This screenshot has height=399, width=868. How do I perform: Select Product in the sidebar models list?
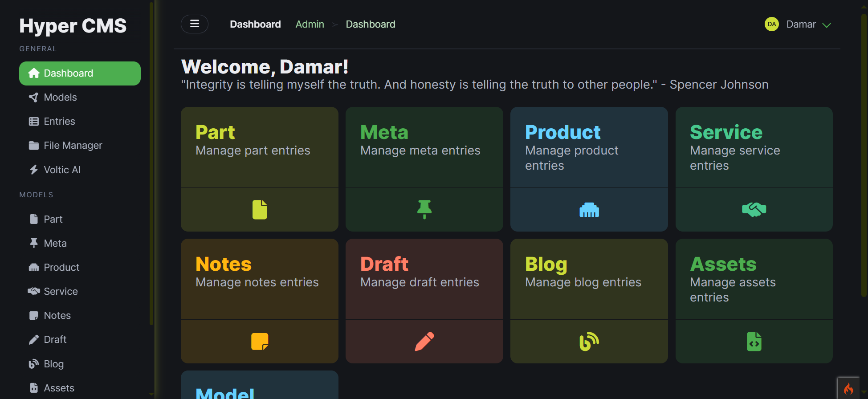(x=61, y=267)
